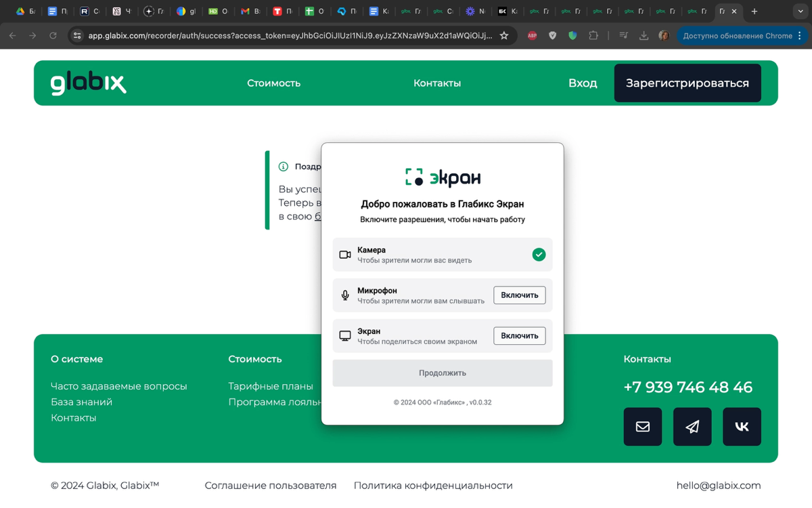Switch to the HD icon tab

pyautogui.click(x=219, y=12)
